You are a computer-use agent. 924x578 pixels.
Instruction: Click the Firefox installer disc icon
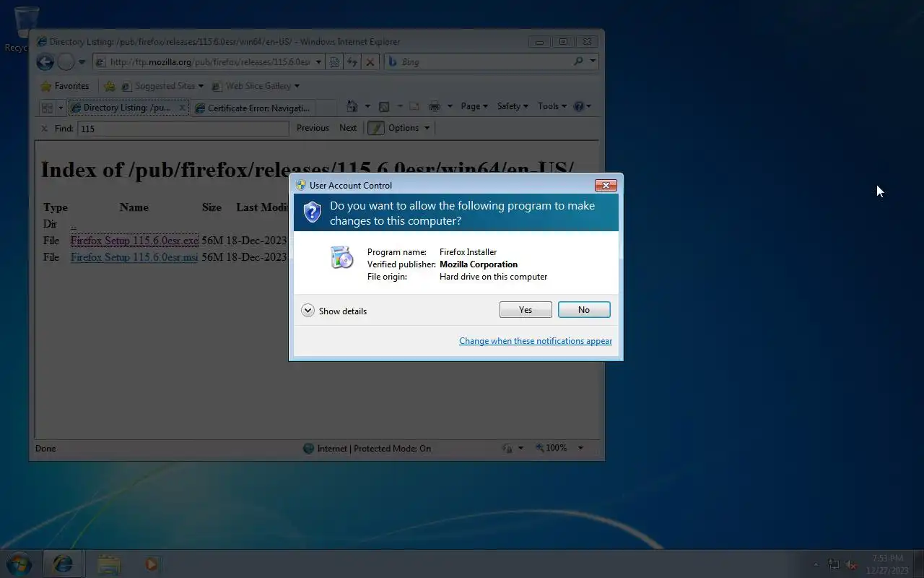[x=341, y=257]
